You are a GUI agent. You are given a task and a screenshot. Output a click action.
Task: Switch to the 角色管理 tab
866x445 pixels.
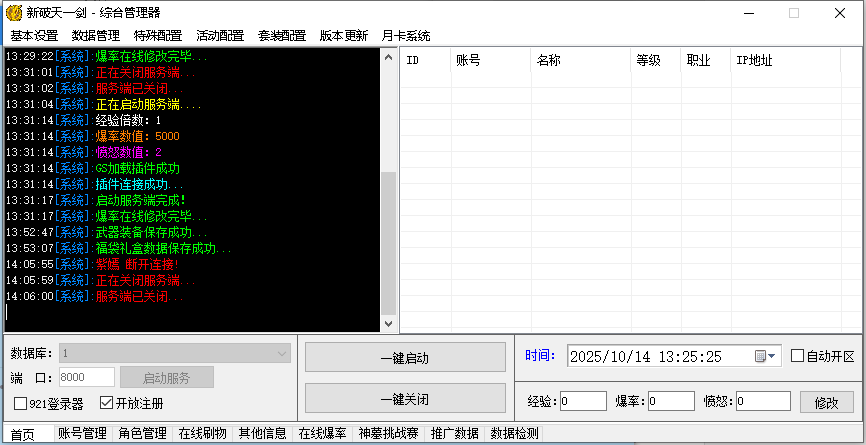pyautogui.click(x=142, y=433)
